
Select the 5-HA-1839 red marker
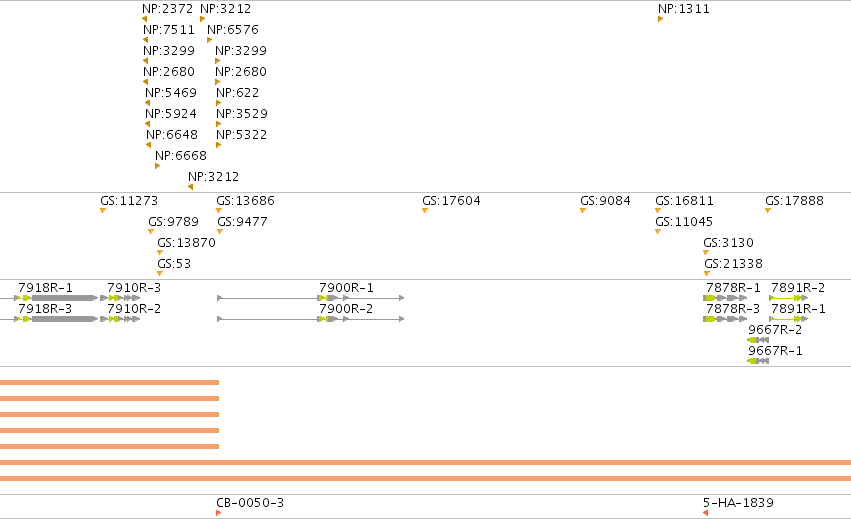[706, 513]
